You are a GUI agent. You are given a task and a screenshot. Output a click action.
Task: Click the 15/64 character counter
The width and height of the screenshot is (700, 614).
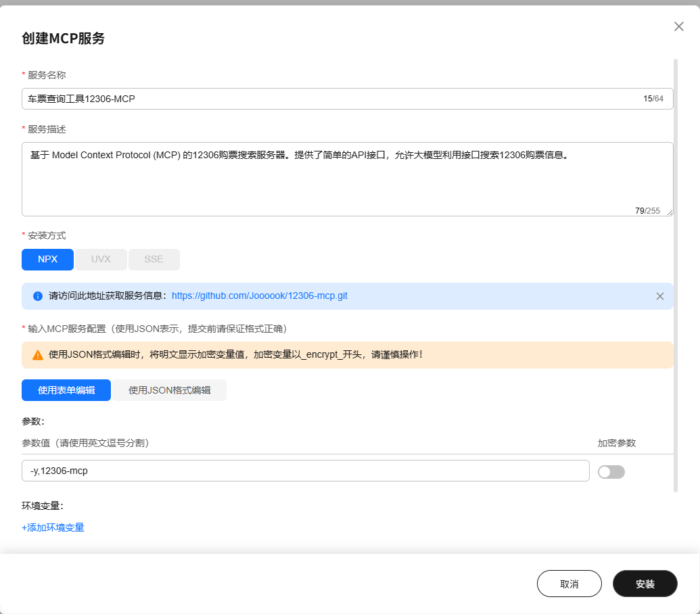[653, 99]
